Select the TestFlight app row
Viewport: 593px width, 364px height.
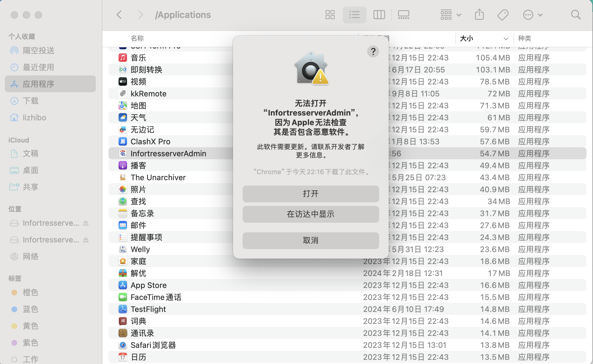148,309
